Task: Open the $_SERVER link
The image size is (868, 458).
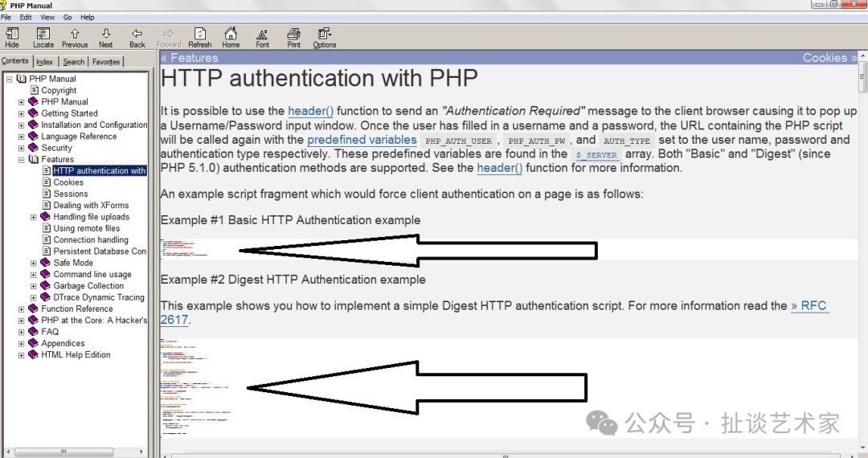Action: (x=596, y=155)
